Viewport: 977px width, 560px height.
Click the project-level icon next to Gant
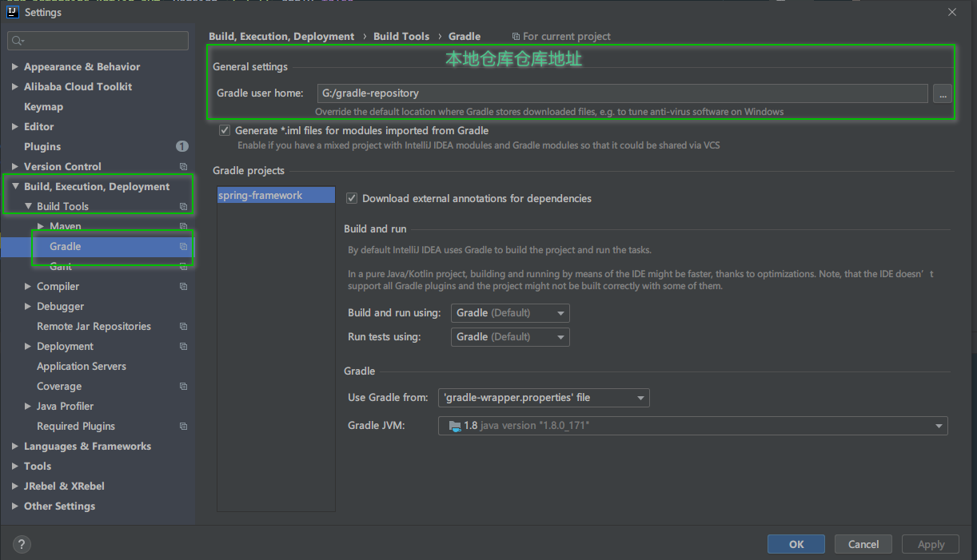click(x=183, y=267)
